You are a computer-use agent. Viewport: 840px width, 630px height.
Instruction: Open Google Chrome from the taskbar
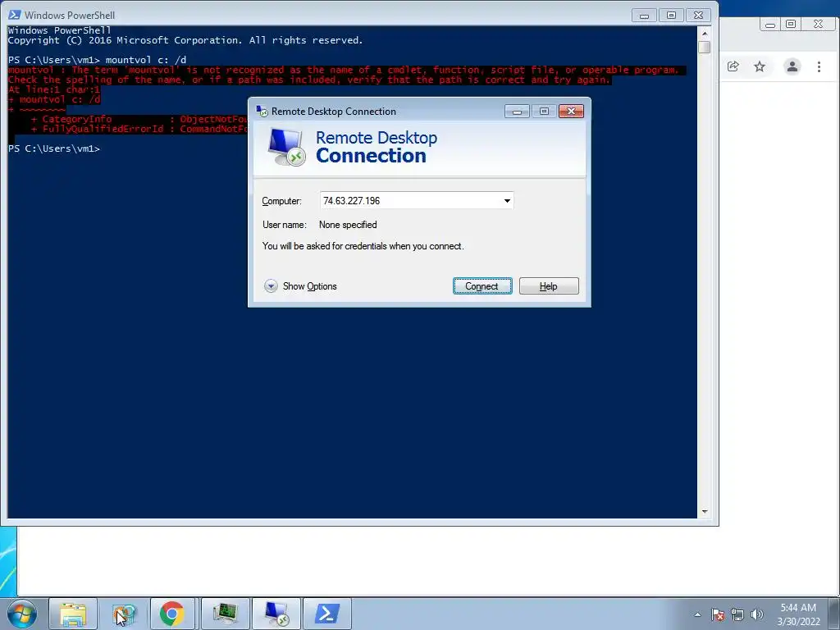(172, 614)
